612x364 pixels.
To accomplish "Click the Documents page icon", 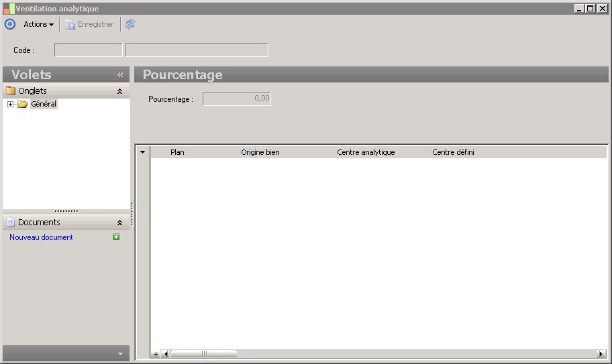I will coord(11,222).
